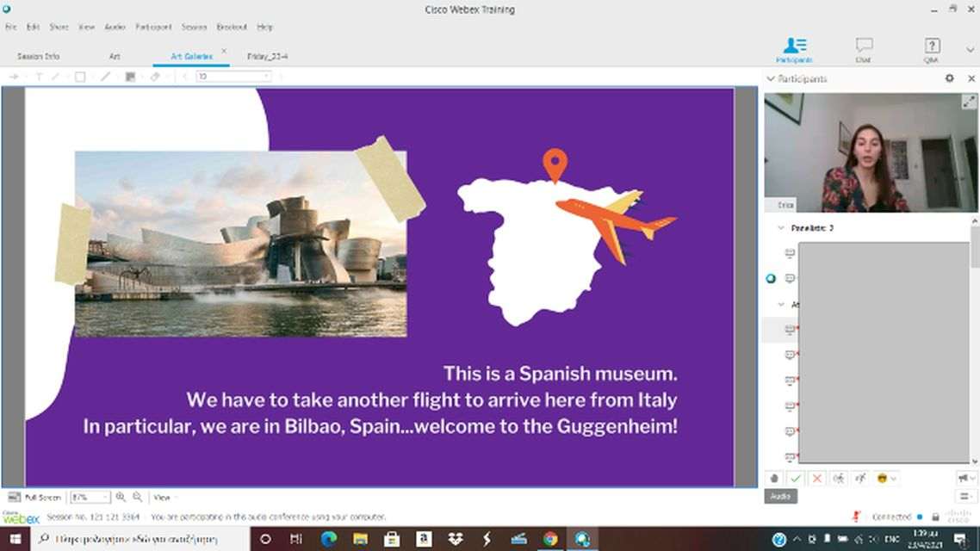Open the participants list options dropdown
The height and width of the screenshot is (551, 980).
coord(966,496)
